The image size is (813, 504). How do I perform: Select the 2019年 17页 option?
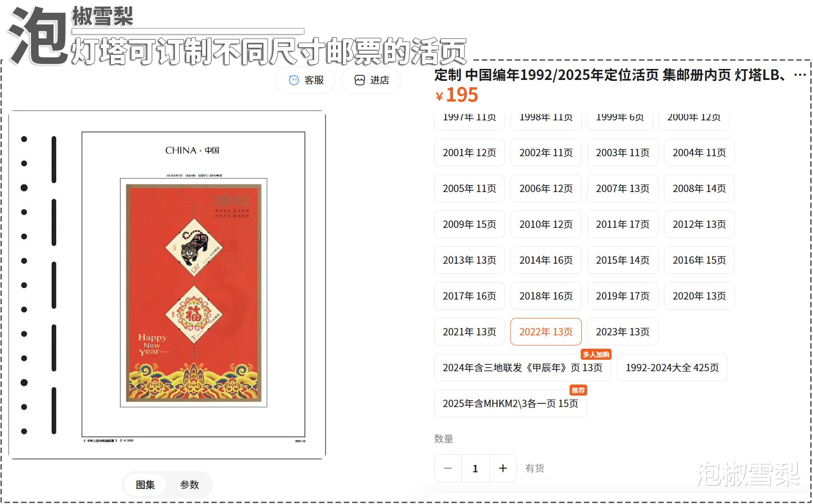(x=623, y=296)
